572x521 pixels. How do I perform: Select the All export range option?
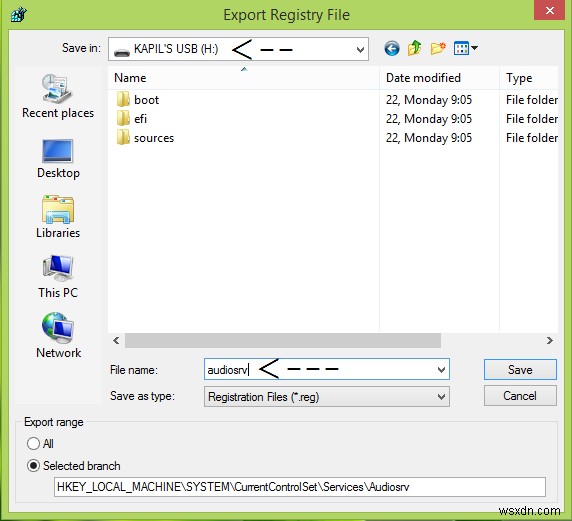33,444
